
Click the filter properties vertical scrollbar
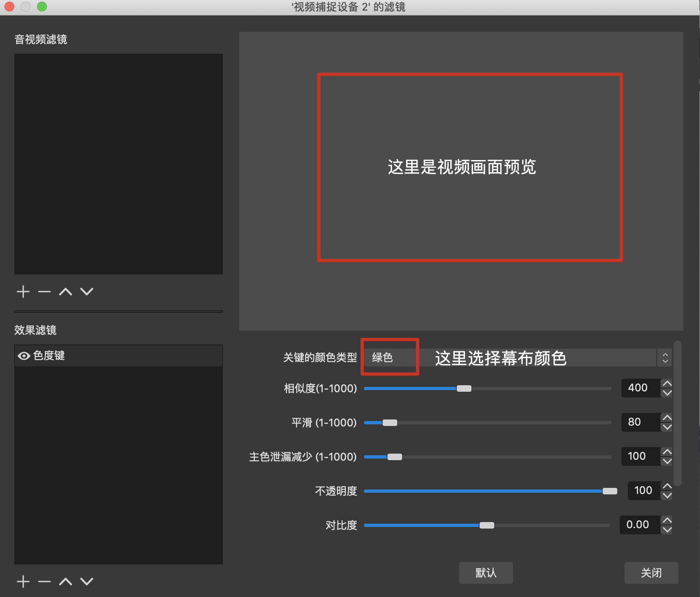(677, 413)
